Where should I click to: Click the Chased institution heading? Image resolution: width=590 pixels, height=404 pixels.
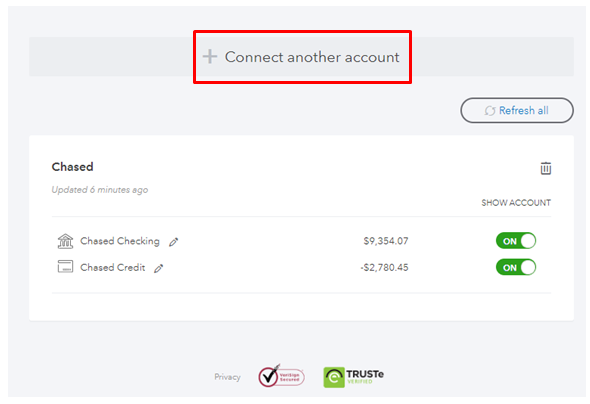[x=72, y=167]
